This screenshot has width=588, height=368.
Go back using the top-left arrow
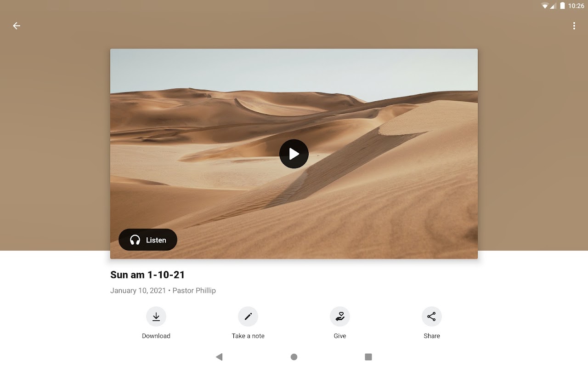coord(17,26)
